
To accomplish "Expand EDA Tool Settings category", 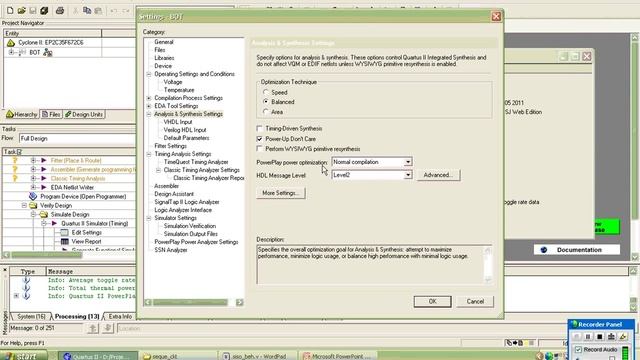I will 149,106.
